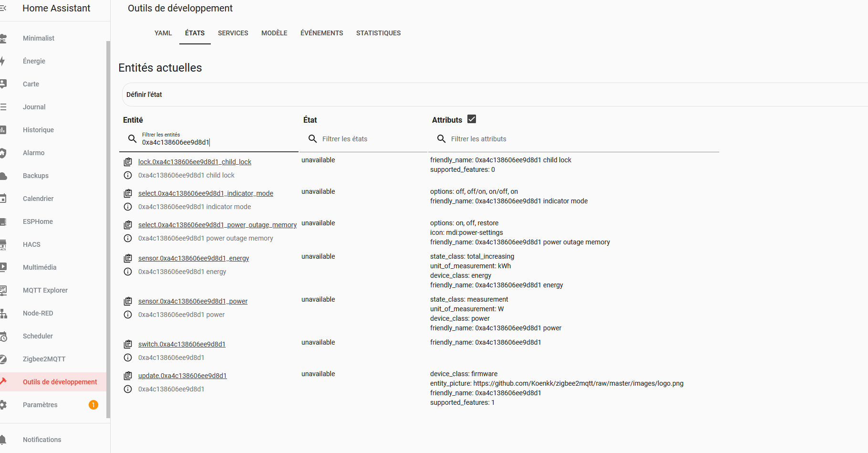Expand the Définir l'état panel
The image size is (868, 453).
(495, 95)
